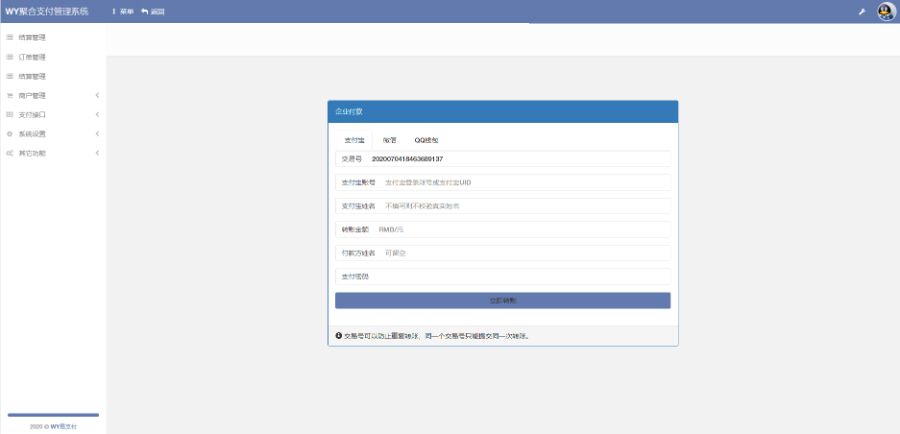This screenshot has width=900, height=434.
Task: Switch to the QQ钱包 tab
Action: (426, 141)
